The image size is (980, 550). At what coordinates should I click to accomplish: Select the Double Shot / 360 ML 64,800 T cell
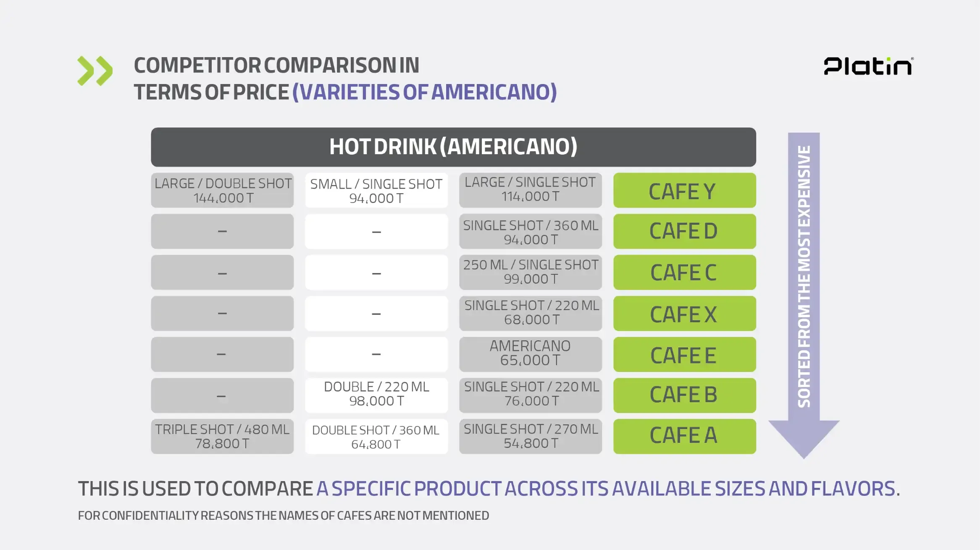point(376,437)
